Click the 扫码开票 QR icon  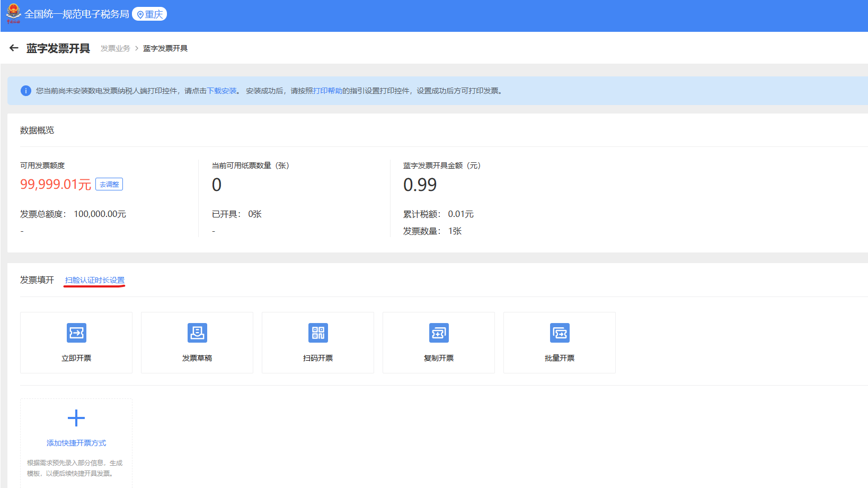point(318,333)
